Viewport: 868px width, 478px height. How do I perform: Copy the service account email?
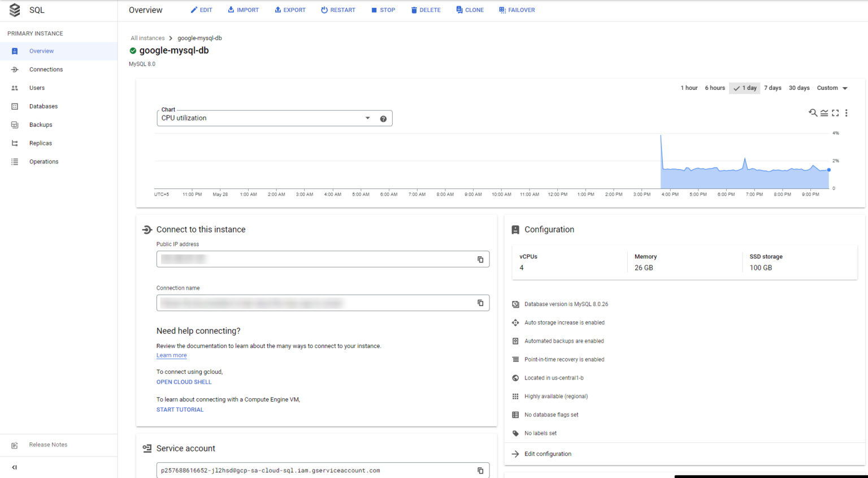(x=480, y=470)
